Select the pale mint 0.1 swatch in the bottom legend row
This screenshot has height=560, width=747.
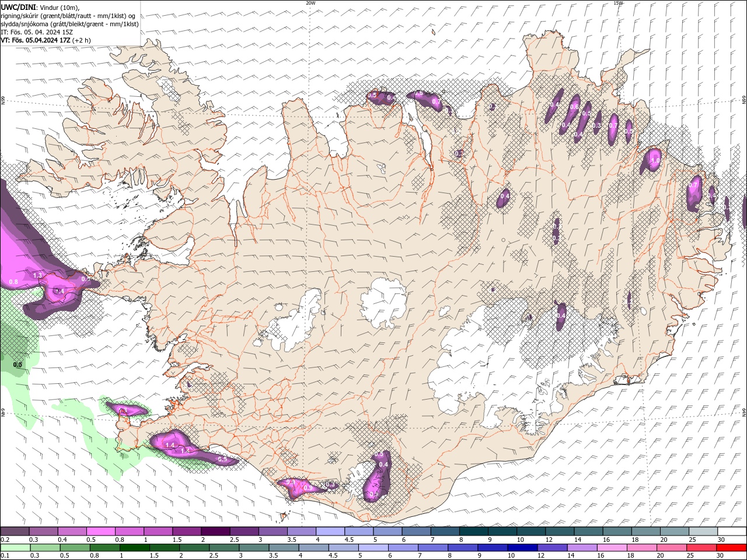(15, 548)
